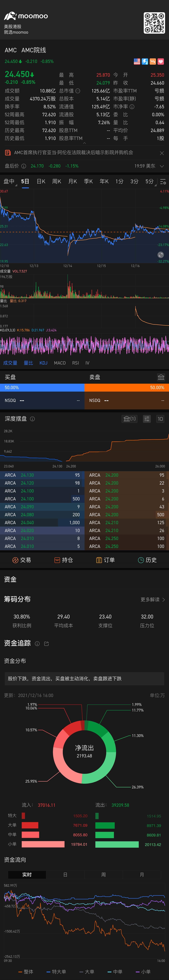Select the 月 capital flow tab
The height and width of the screenshot is (980, 169).
click(x=142, y=875)
